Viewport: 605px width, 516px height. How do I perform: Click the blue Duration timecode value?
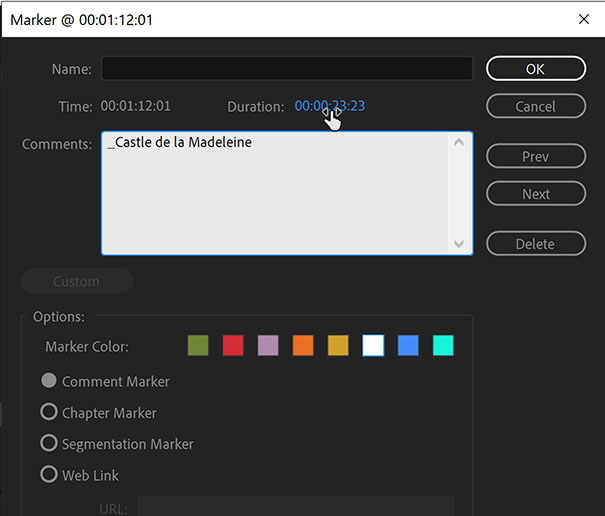[329, 106]
